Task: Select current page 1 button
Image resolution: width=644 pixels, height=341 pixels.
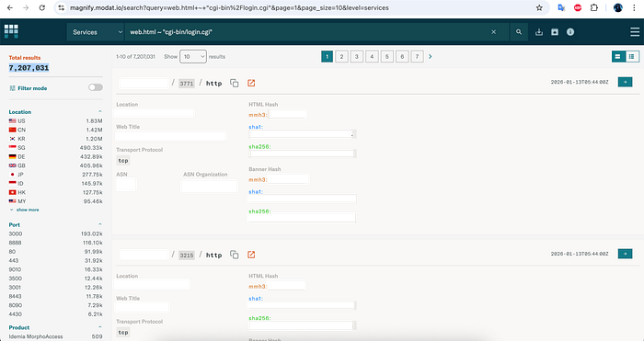Action: (x=327, y=57)
